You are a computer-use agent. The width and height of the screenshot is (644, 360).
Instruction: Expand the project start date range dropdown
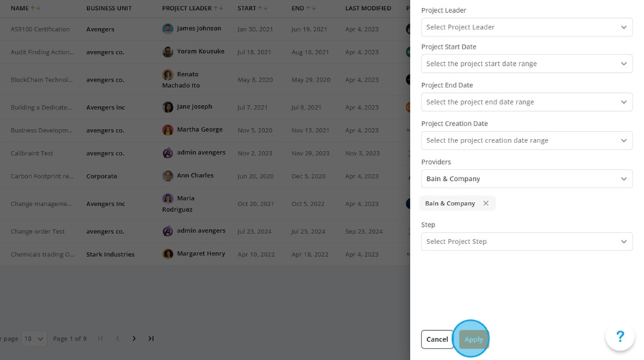tap(527, 64)
